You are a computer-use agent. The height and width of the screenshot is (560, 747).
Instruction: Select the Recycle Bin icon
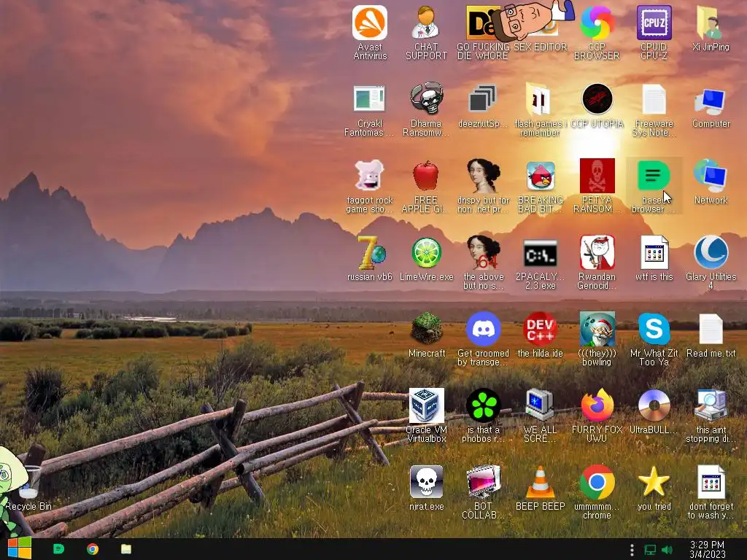pyautogui.click(x=28, y=486)
